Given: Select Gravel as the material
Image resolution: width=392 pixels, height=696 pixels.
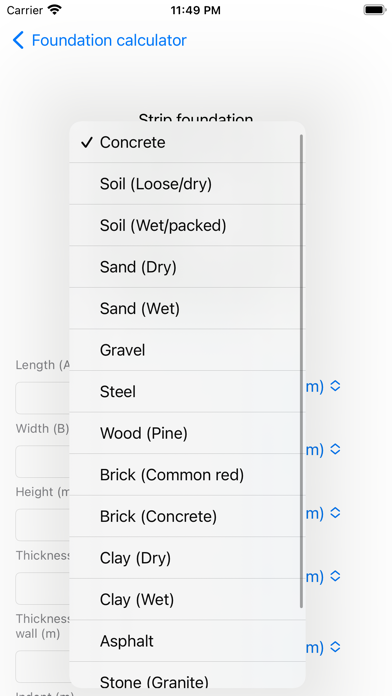Looking at the screenshot, I should [x=187, y=350].
